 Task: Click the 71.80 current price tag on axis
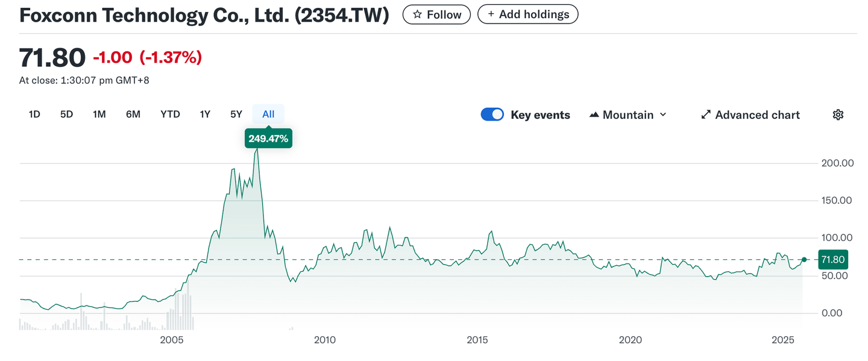pyautogui.click(x=833, y=260)
